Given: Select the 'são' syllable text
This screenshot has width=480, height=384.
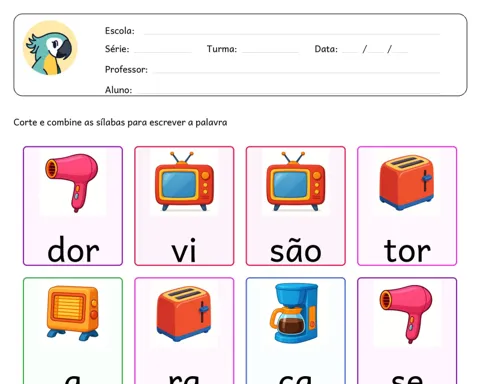Looking at the screenshot, I should [x=295, y=251].
